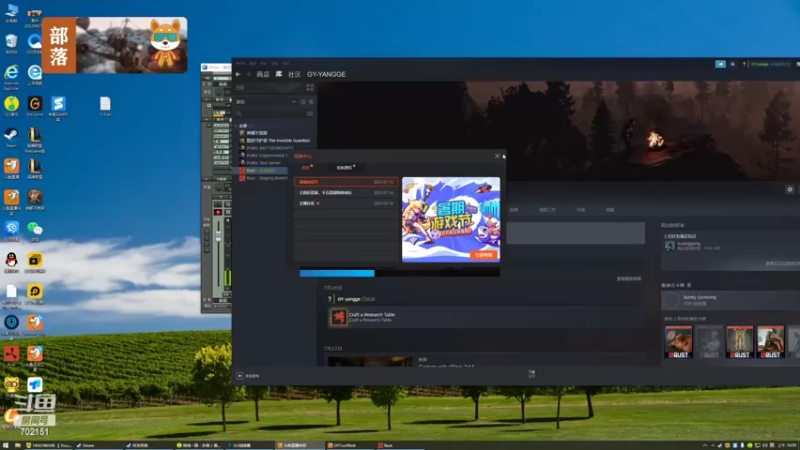The image size is (800, 450).
Task: Open the Steam desktop shortcut
Action: pos(11,138)
